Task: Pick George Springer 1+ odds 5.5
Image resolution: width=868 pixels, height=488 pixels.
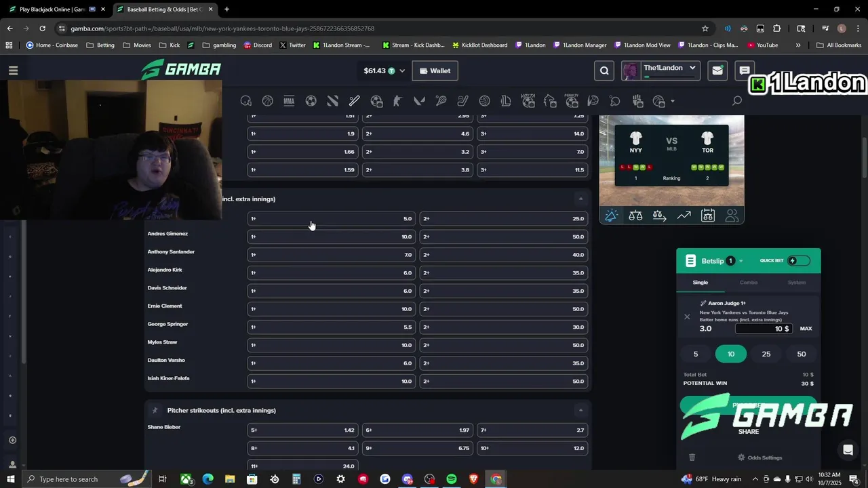Action: 332,327
